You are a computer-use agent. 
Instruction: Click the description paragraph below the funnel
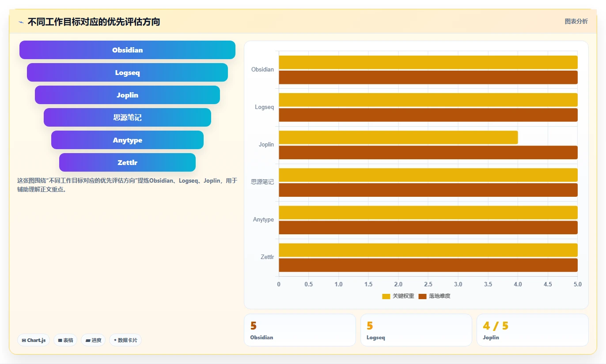127,185
